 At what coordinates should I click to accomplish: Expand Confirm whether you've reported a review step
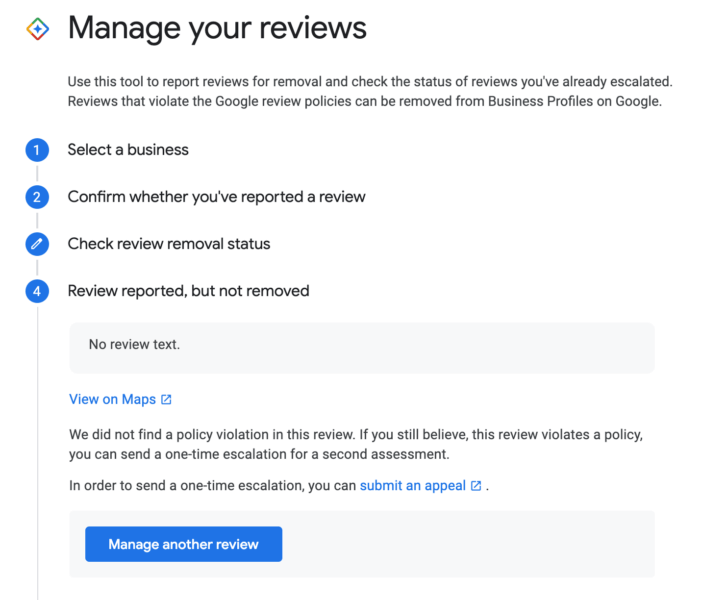216,197
